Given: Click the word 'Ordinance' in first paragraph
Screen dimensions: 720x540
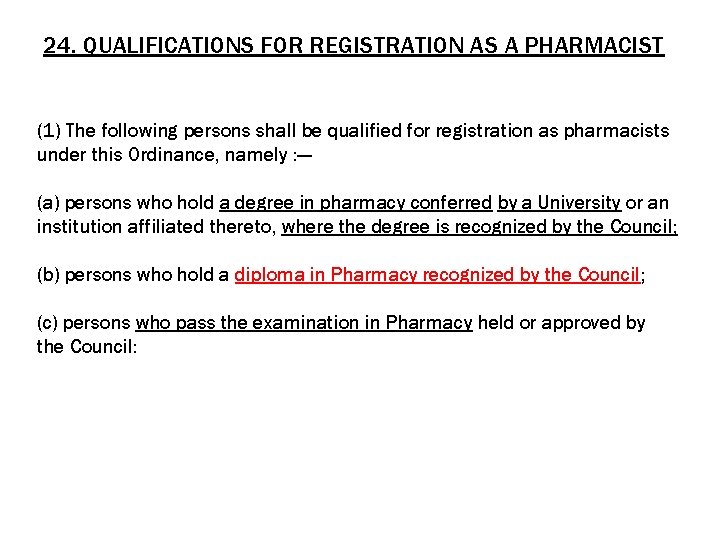Looking at the screenshot, I should coord(171,155).
